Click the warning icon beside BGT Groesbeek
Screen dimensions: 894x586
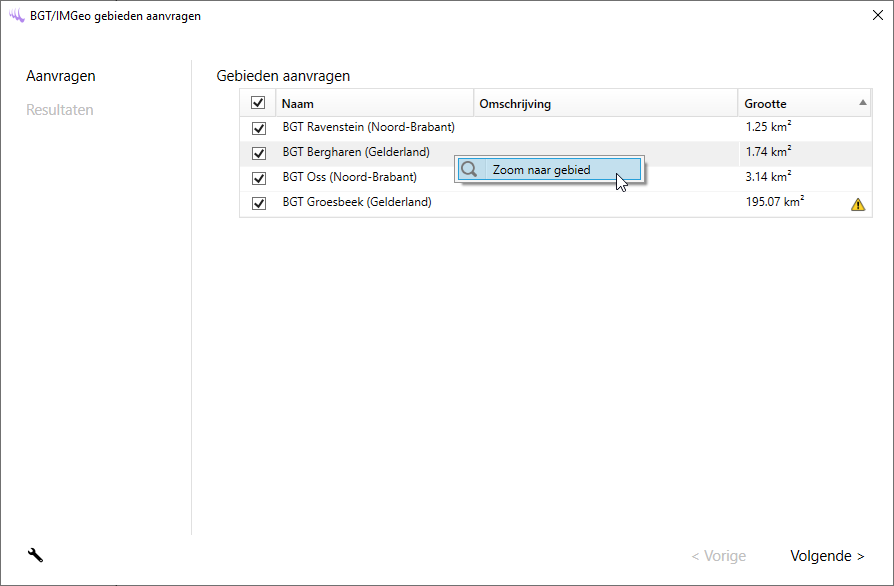tap(858, 204)
